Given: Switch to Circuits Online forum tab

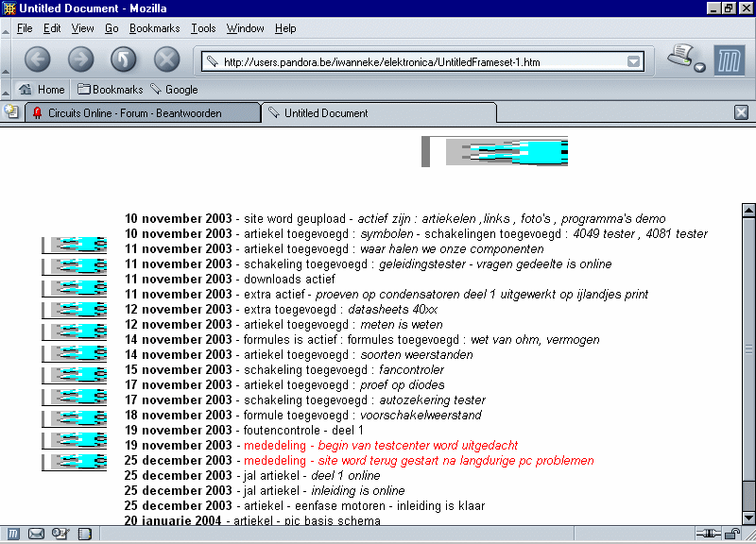Looking at the screenshot, I should (x=134, y=112).
